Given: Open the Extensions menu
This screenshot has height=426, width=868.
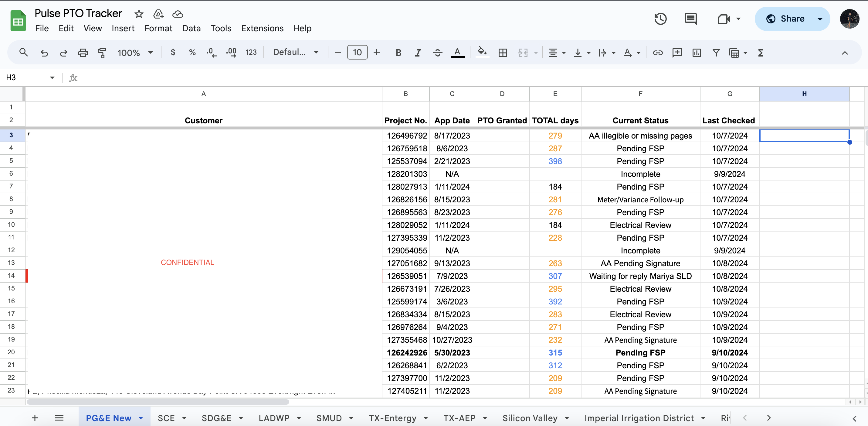Looking at the screenshot, I should click(x=262, y=28).
